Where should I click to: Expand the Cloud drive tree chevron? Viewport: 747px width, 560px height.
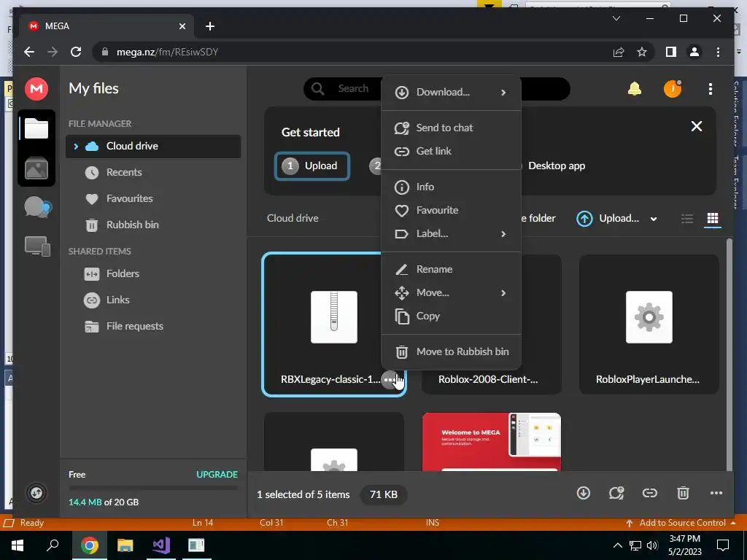coord(76,146)
